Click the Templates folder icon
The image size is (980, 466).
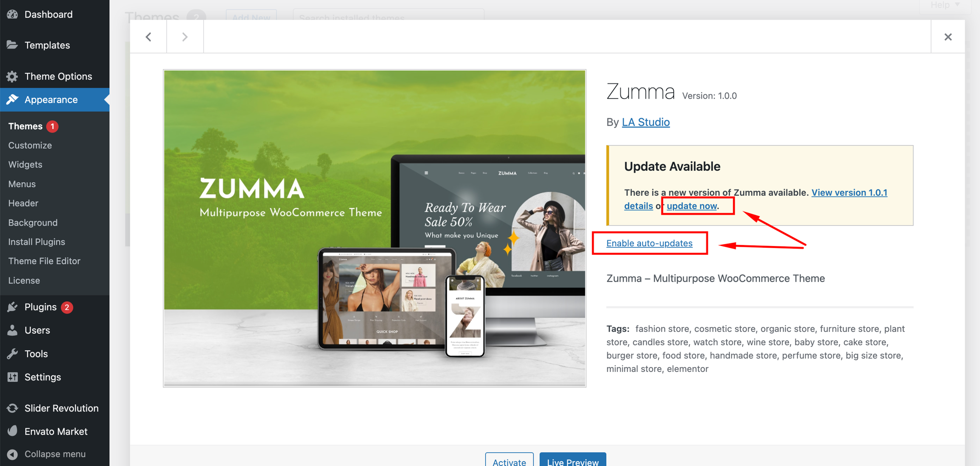(x=12, y=45)
